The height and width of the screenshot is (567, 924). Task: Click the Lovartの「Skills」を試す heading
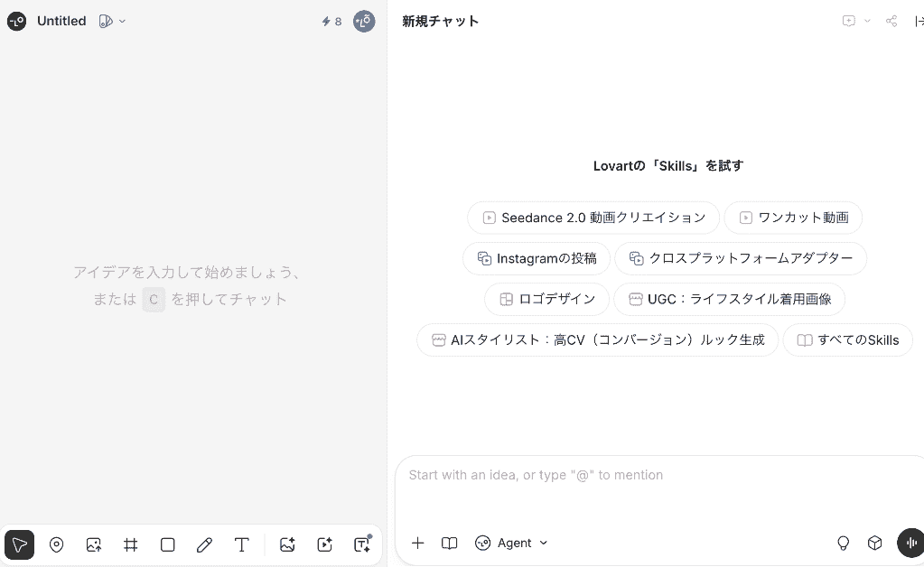point(668,166)
